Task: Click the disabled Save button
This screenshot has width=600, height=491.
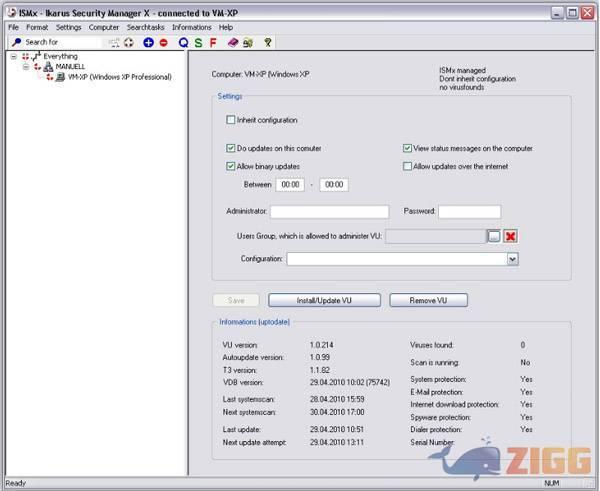Action: point(236,300)
